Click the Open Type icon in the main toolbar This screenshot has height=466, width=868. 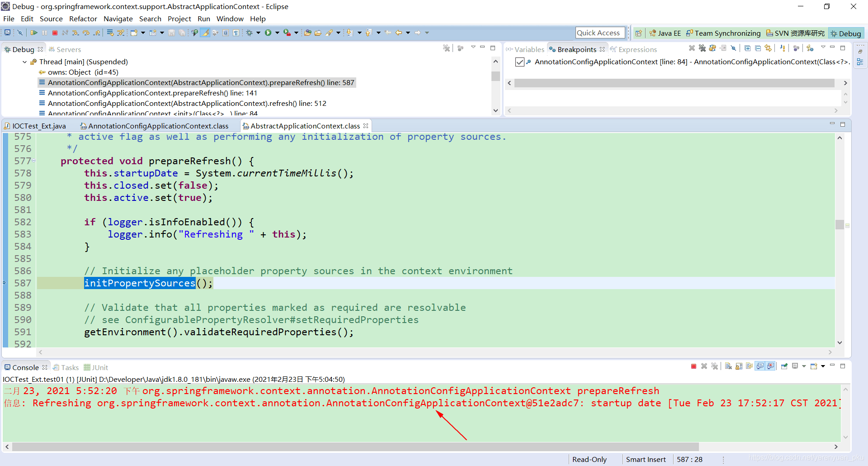[307, 33]
